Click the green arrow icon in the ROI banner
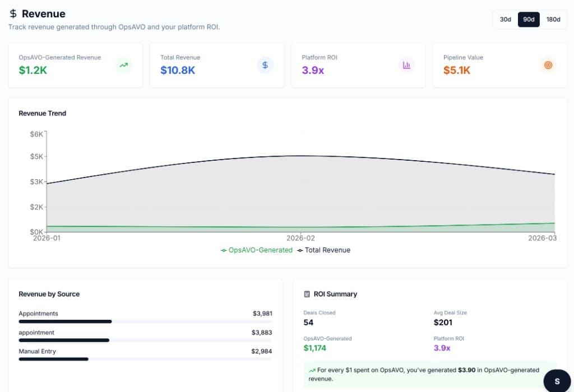 tap(313, 370)
